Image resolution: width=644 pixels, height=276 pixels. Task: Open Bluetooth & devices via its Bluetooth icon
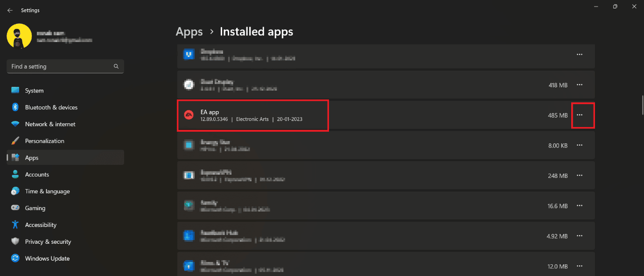(x=15, y=107)
